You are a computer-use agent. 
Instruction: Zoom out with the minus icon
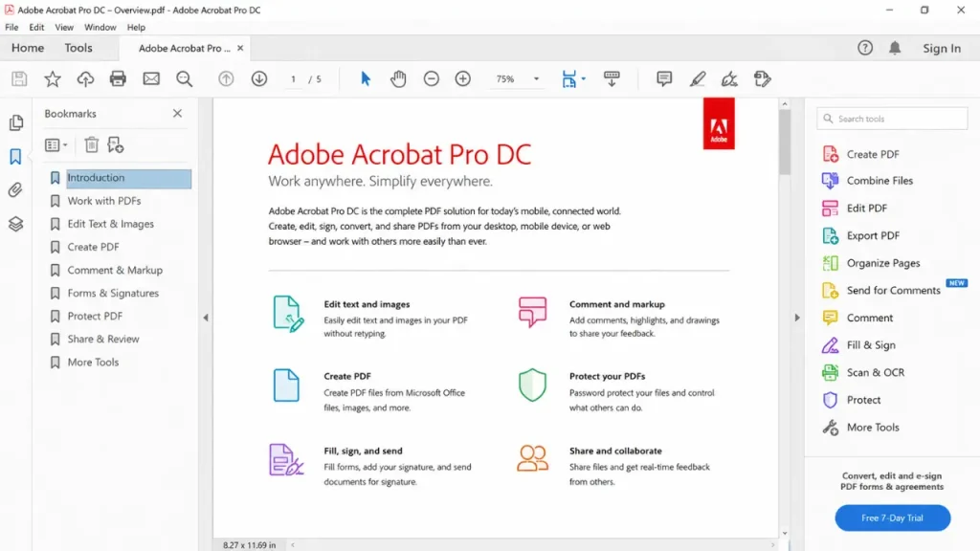pos(432,78)
